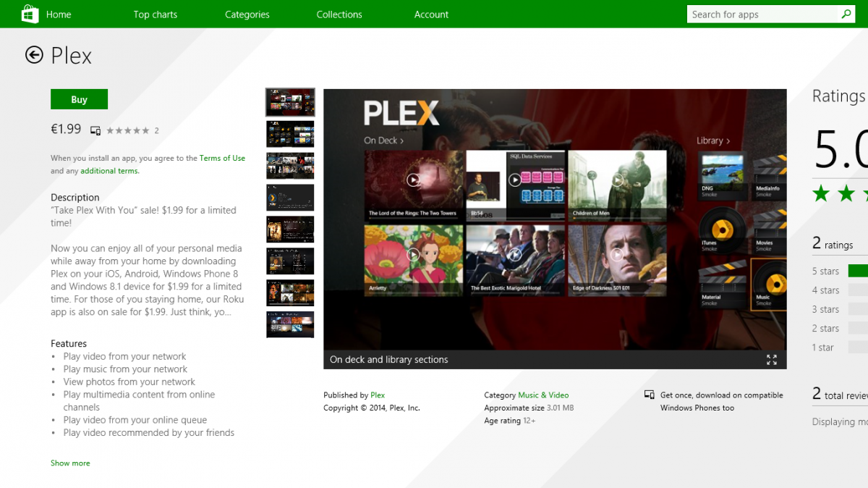Image resolution: width=868 pixels, height=488 pixels.
Task: Open the additional terms link
Action: 109,171
